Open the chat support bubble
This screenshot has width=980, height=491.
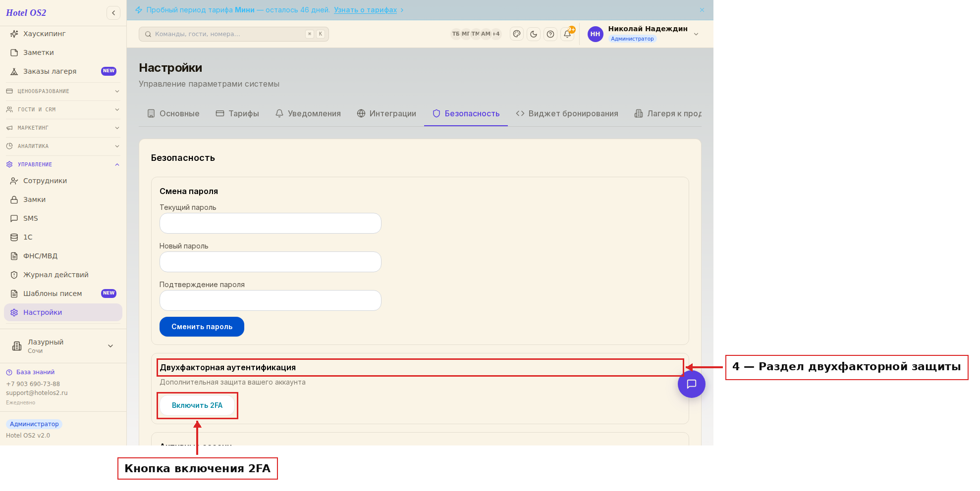coord(692,384)
